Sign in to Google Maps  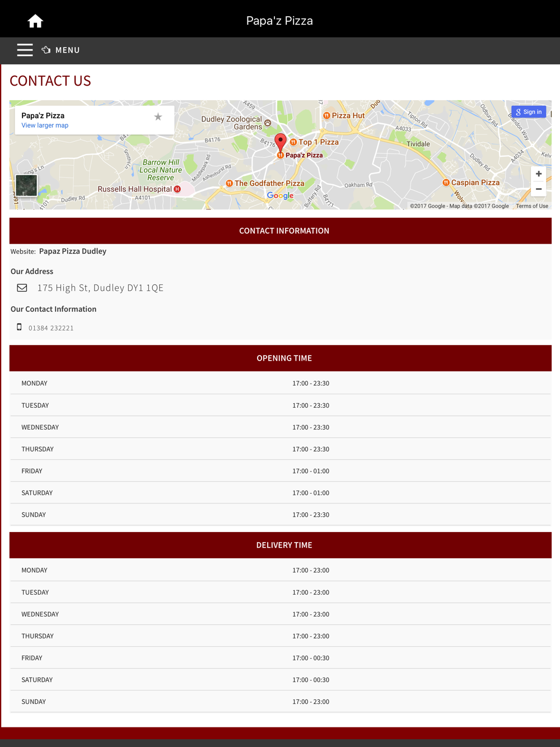[529, 112]
